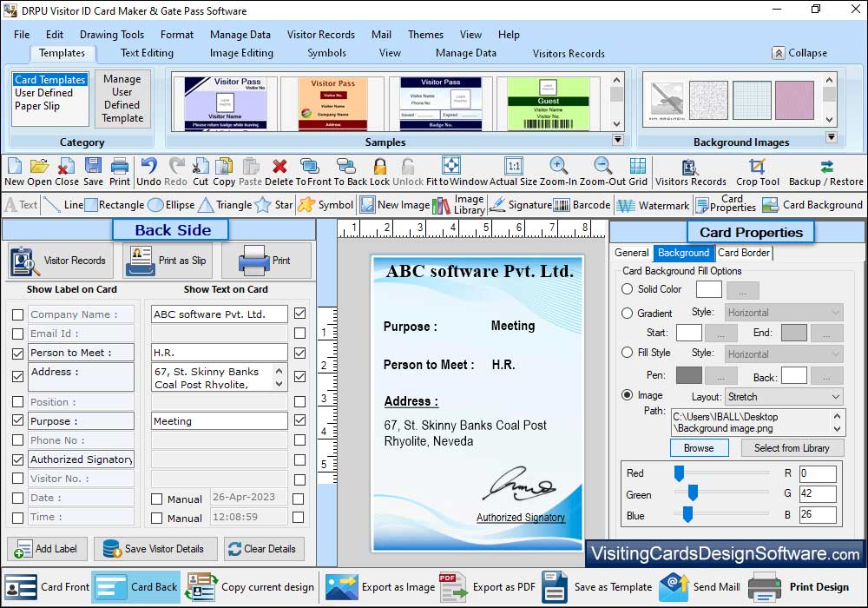Select the Fill Style radio option
This screenshot has height=608, width=868.
[627, 352]
